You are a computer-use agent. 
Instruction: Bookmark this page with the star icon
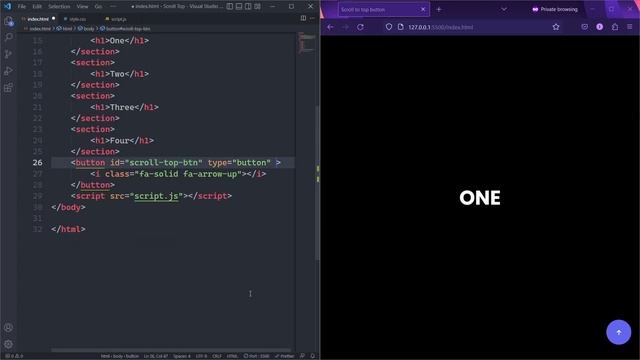click(x=556, y=27)
